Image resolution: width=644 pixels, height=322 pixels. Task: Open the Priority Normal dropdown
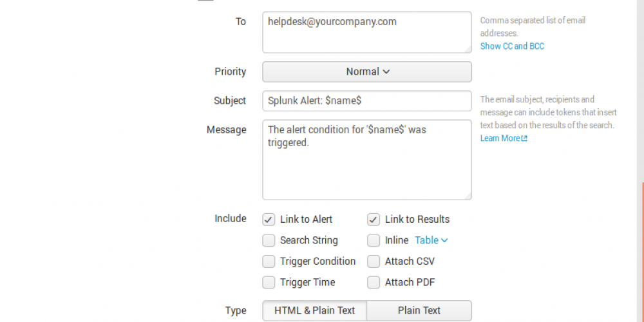pos(367,71)
